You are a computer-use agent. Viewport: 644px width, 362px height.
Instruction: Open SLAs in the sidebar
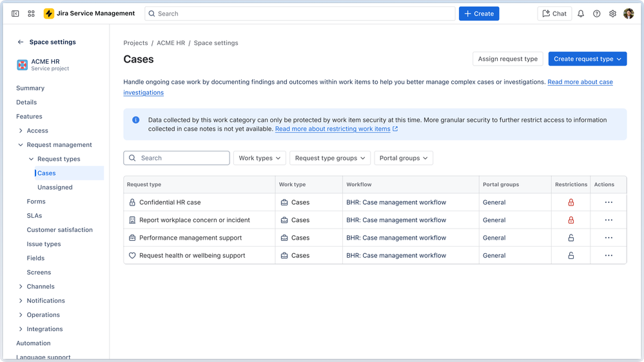35,216
